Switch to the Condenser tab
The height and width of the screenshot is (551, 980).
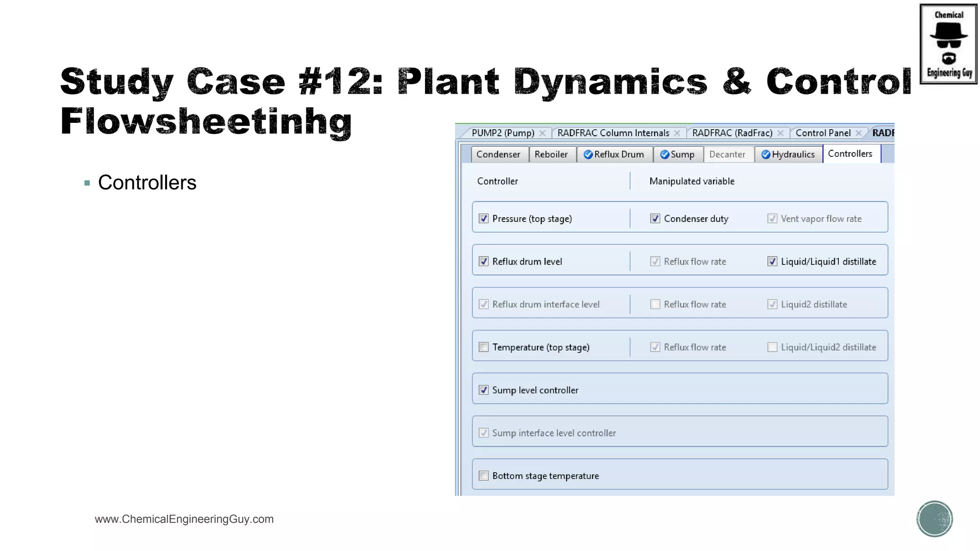point(498,154)
